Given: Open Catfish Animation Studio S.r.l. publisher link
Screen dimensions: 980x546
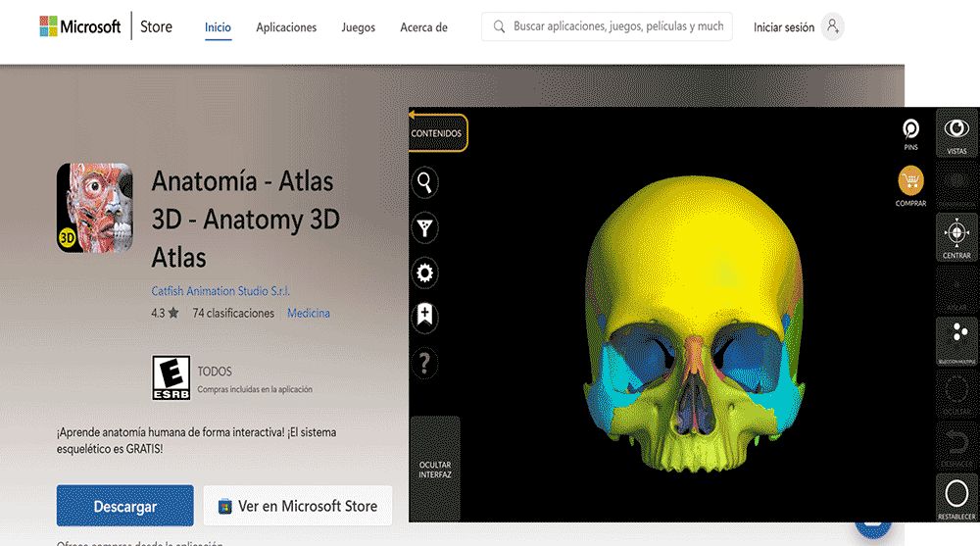Looking at the screenshot, I should pos(220,291).
